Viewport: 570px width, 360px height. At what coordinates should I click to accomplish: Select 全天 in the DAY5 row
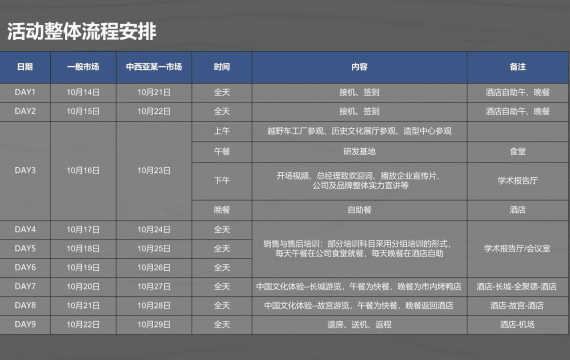[x=222, y=249]
